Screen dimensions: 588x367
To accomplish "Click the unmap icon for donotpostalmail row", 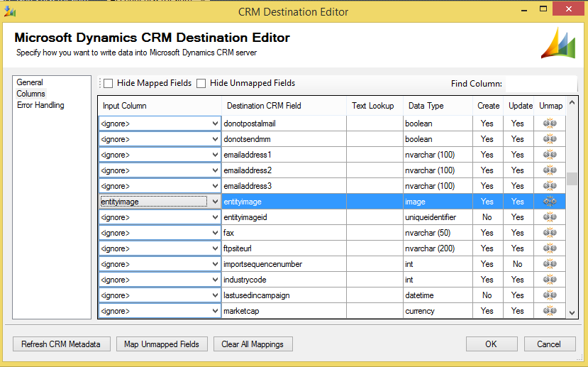I will click(x=550, y=124).
